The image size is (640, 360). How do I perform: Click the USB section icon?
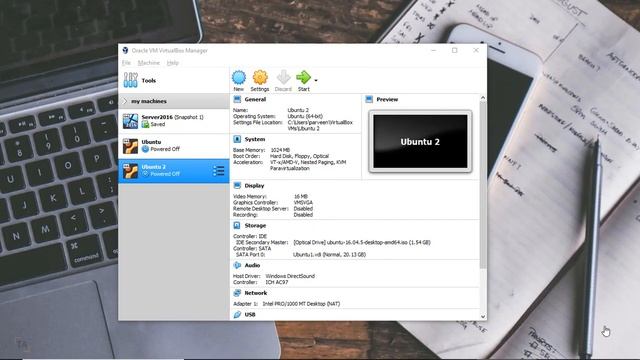(x=237, y=315)
